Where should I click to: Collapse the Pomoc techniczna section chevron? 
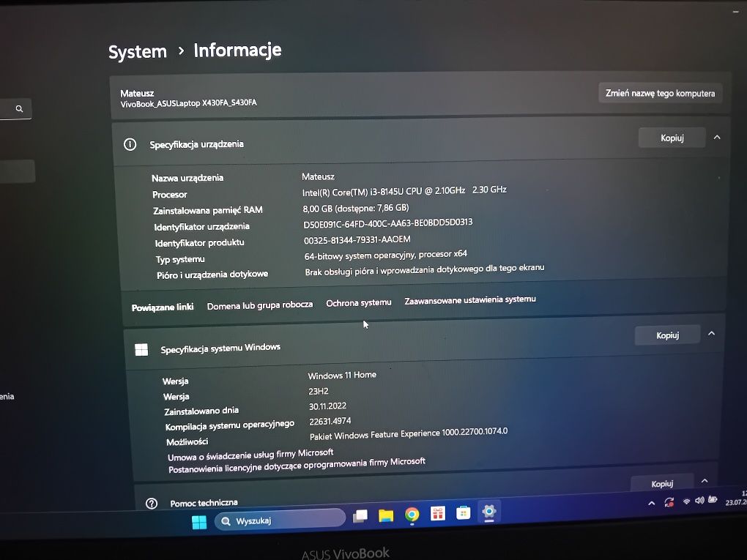click(x=705, y=481)
